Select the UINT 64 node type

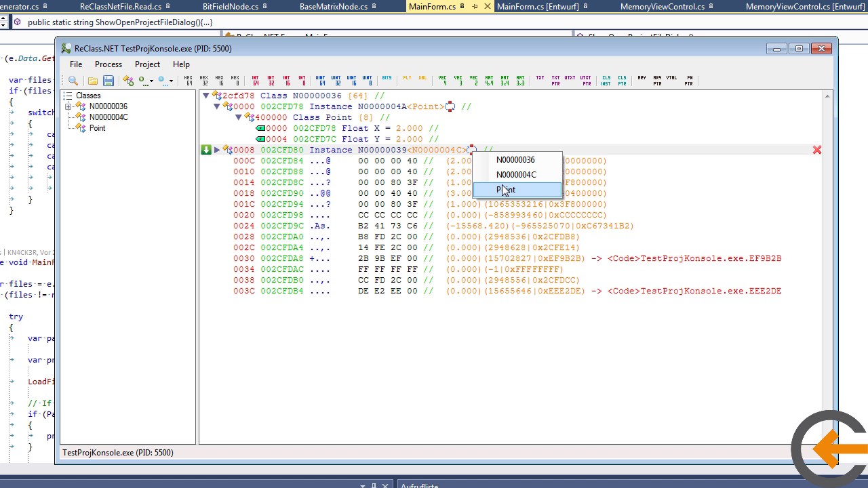tap(321, 81)
